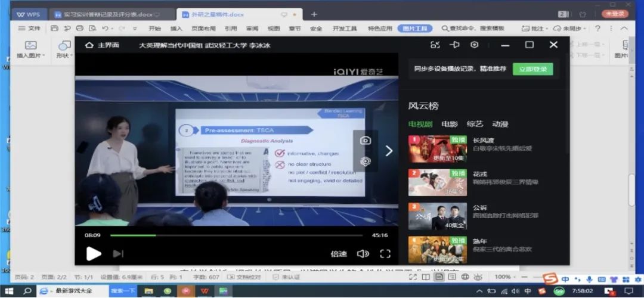
Task: Open the 长风渡 drama thumbnail
Action: (438, 149)
